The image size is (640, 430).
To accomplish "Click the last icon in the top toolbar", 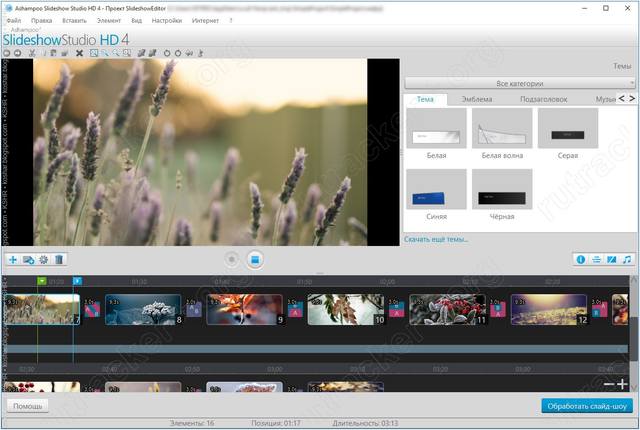I will coord(200,53).
